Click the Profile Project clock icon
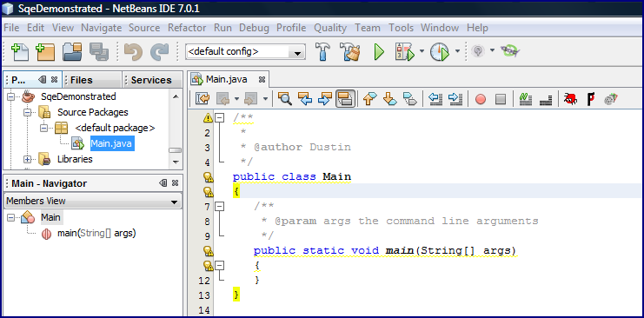Image resolution: width=644 pixels, height=318 pixels. (440, 52)
